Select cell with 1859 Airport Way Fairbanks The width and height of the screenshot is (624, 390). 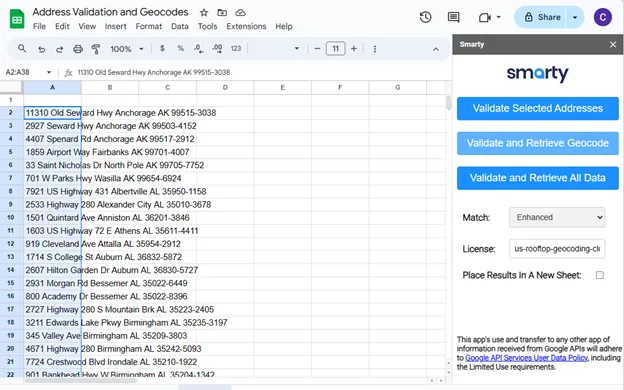(53, 152)
